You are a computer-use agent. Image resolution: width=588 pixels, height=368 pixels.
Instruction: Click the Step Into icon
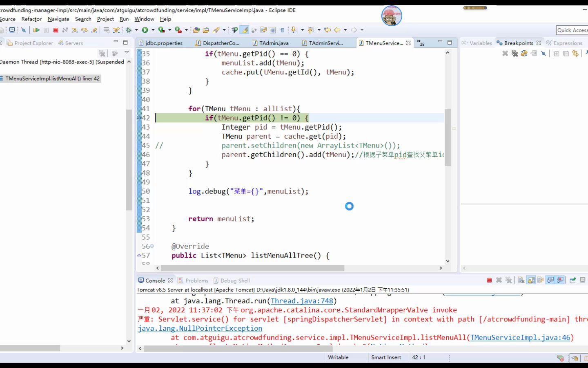pos(75,29)
